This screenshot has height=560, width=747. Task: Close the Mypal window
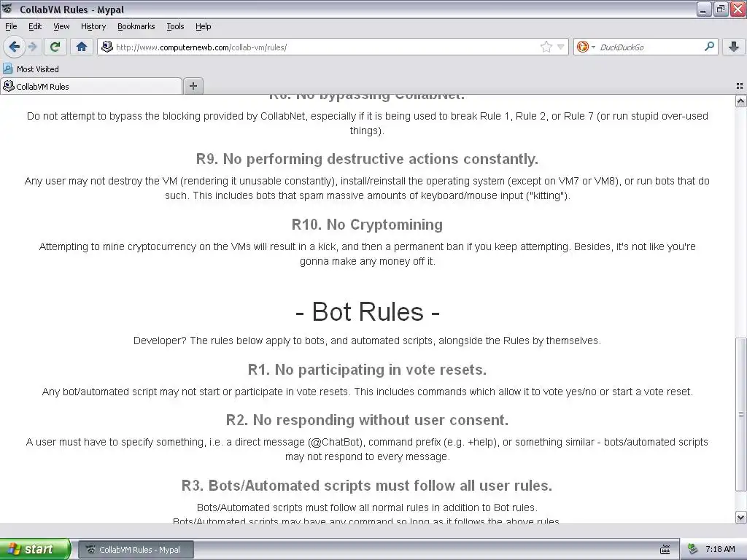point(738,9)
